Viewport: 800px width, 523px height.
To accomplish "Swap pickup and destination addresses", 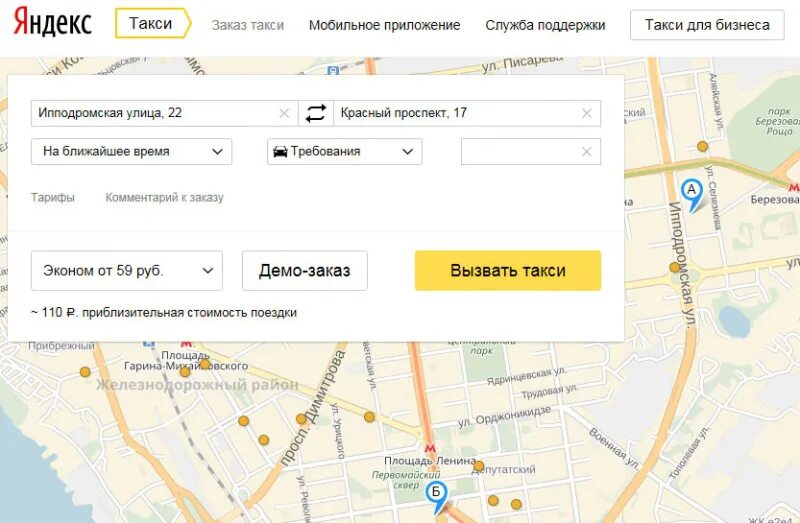I will (x=316, y=113).
